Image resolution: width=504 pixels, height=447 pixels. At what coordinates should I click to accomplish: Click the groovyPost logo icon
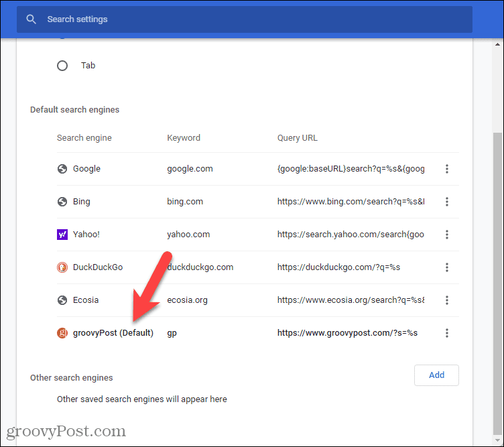[62, 332]
